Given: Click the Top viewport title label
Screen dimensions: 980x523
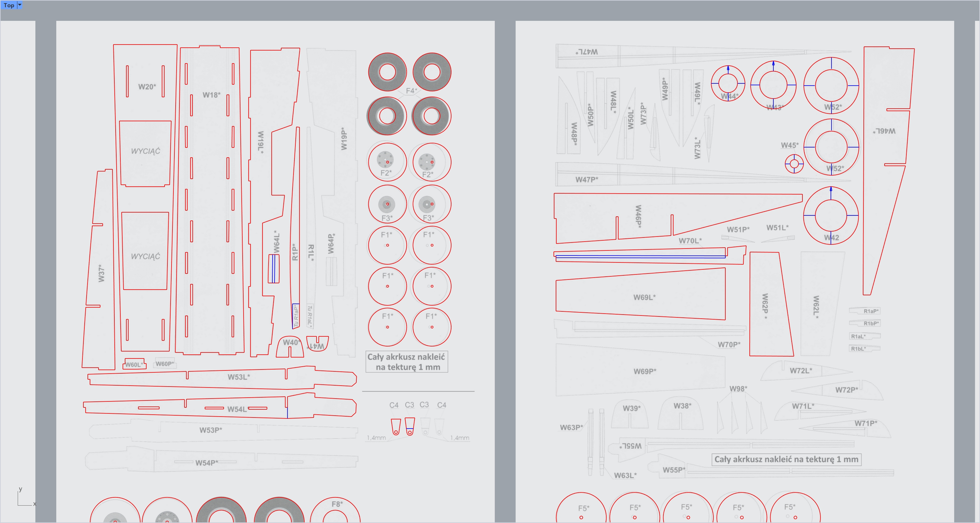Looking at the screenshot, I should tap(9, 5).
